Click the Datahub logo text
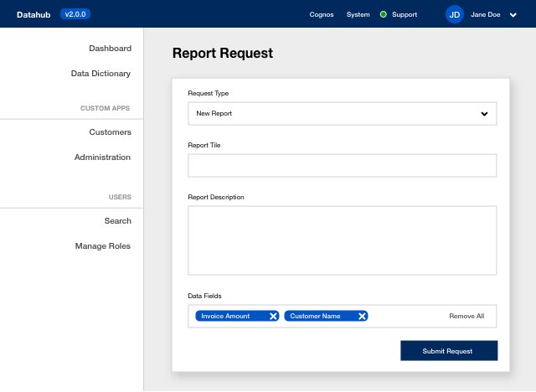 point(33,15)
